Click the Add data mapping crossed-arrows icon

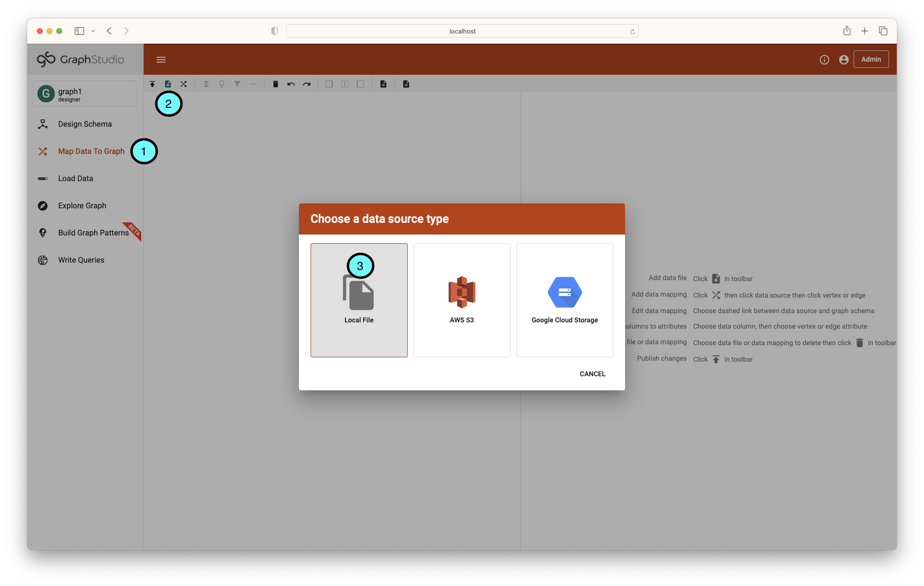pyautogui.click(x=183, y=84)
